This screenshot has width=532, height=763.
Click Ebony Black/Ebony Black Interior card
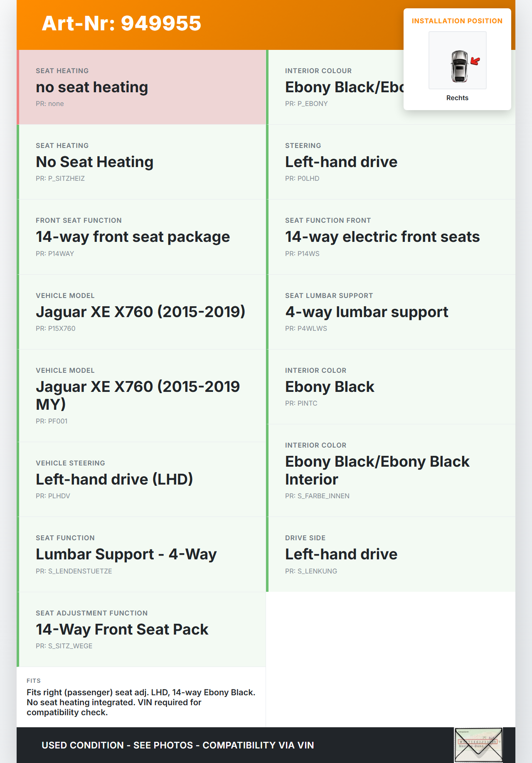391,470
